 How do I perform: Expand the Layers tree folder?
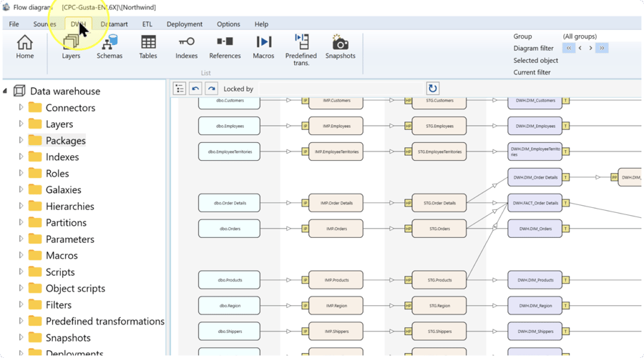pyautogui.click(x=21, y=124)
